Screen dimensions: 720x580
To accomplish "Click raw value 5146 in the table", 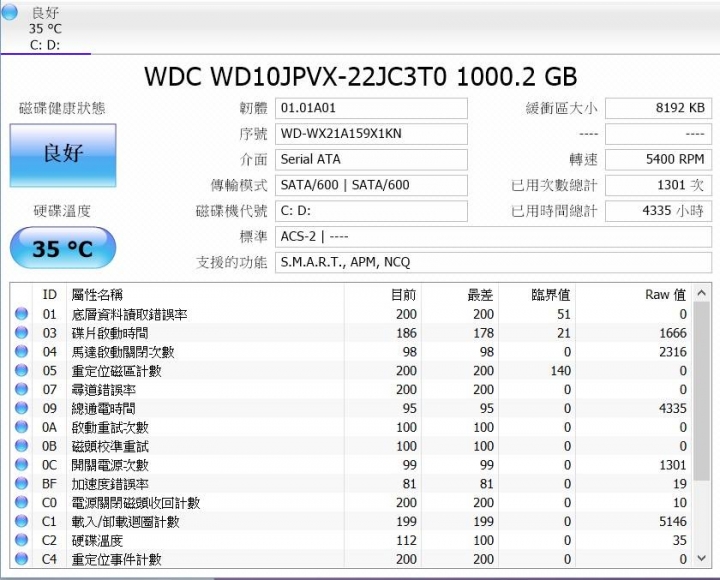I will 673,521.
